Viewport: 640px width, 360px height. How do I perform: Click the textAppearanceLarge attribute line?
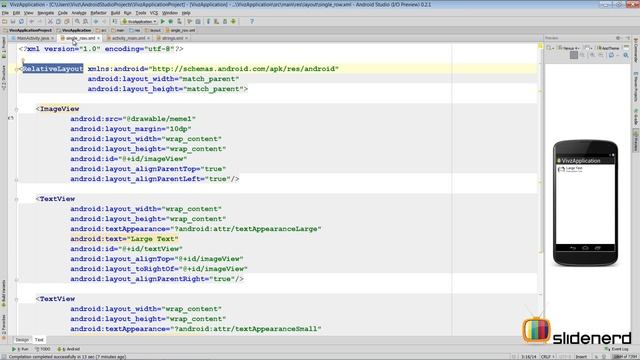196,229
